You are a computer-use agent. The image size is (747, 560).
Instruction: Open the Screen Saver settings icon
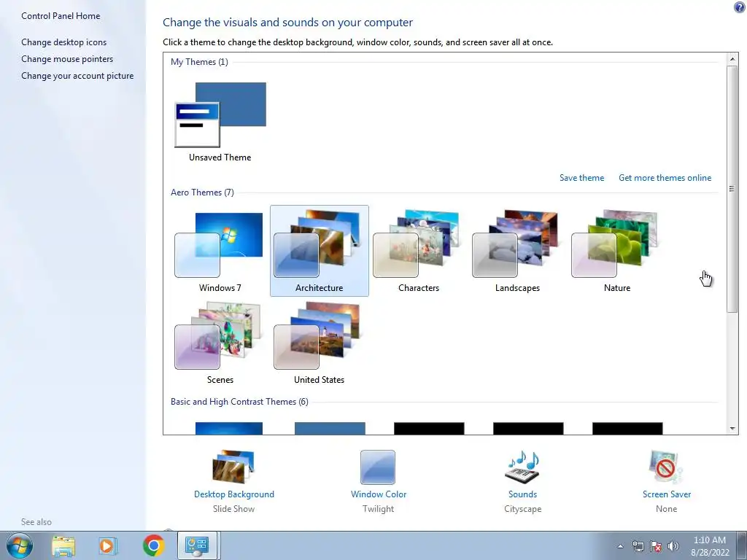click(x=666, y=467)
